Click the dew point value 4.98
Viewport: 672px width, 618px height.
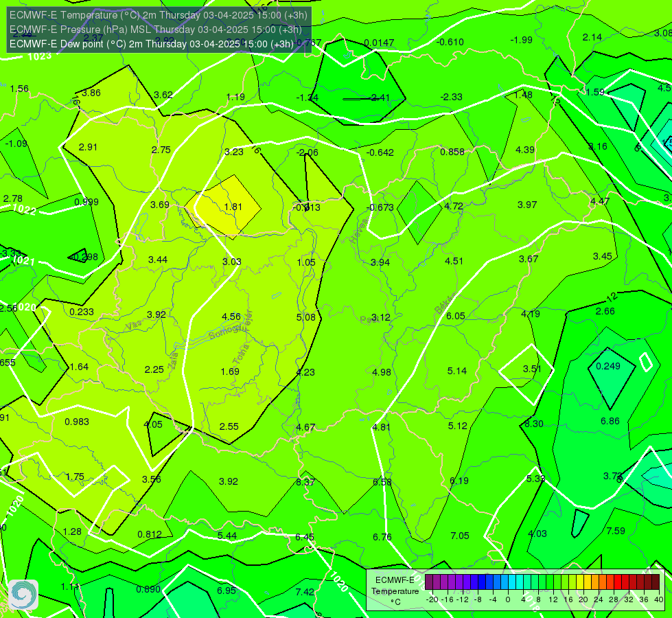click(x=382, y=372)
